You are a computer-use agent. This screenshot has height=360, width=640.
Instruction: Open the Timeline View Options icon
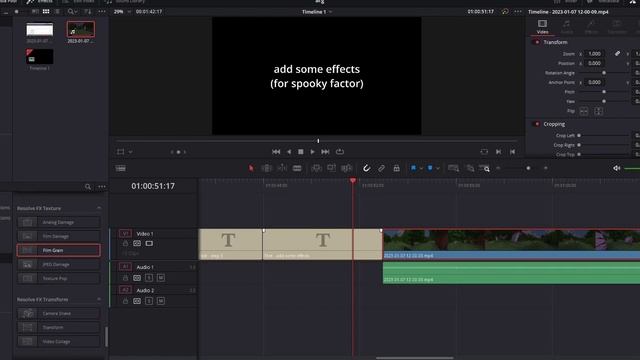pyautogui.click(x=120, y=168)
